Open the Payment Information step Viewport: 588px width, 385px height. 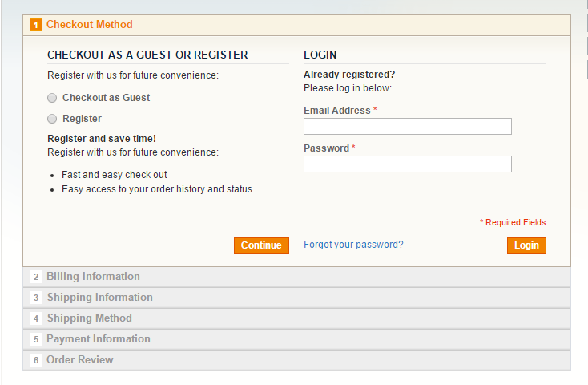(98, 339)
